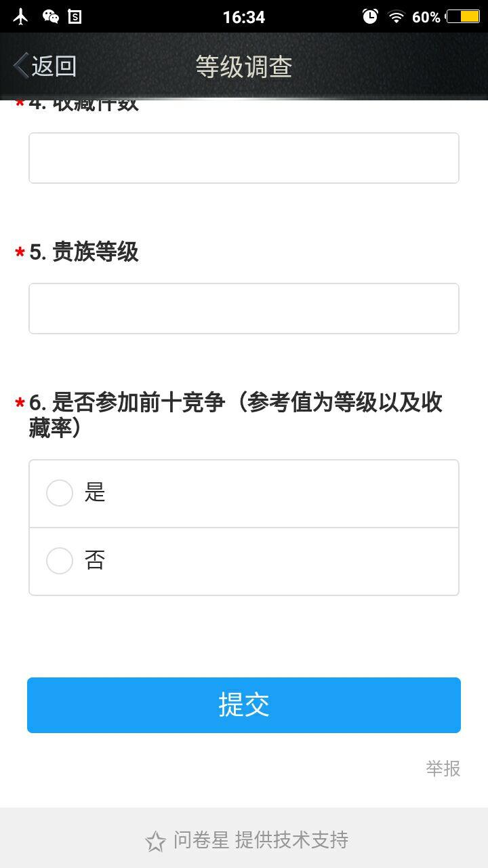Select the 否 radio button
488x868 pixels.
pyautogui.click(x=60, y=561)
